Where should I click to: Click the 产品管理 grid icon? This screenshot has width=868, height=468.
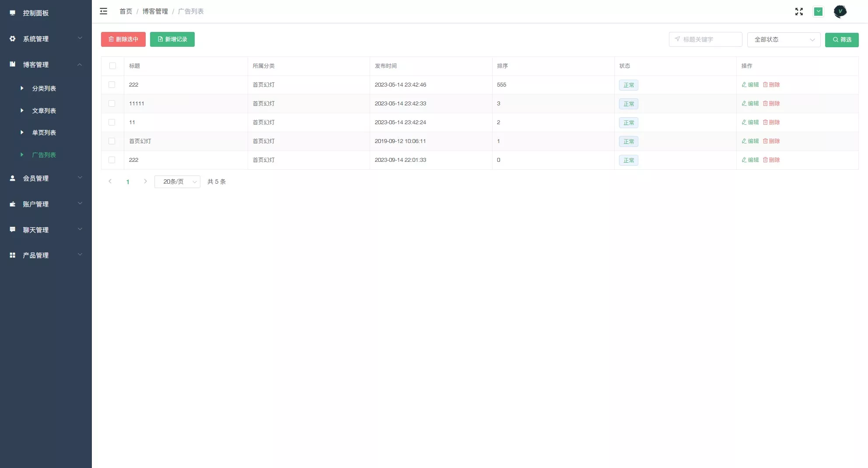point(13,255)
